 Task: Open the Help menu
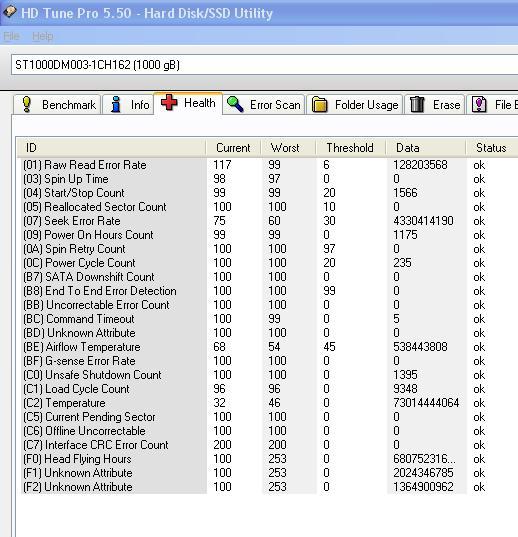(42, 36)
